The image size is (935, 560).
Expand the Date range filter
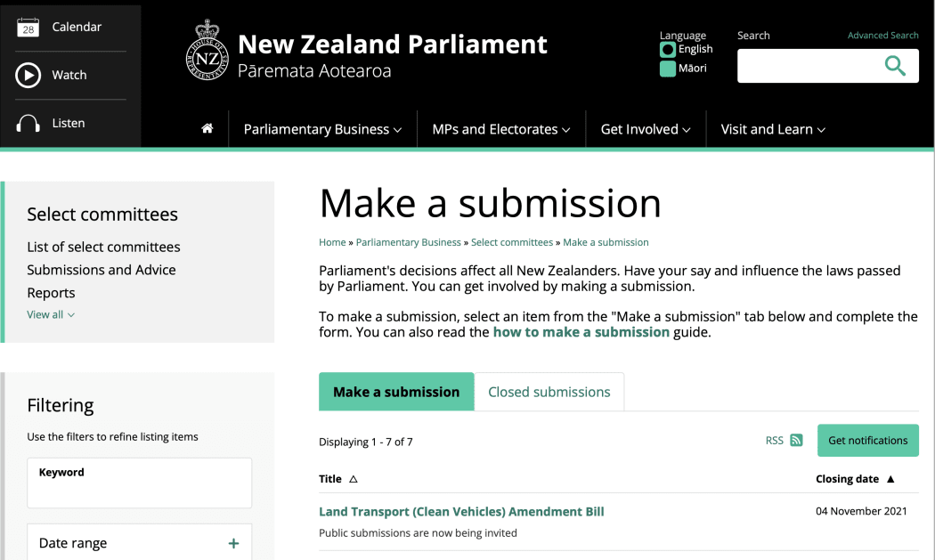tap(233, 542)
